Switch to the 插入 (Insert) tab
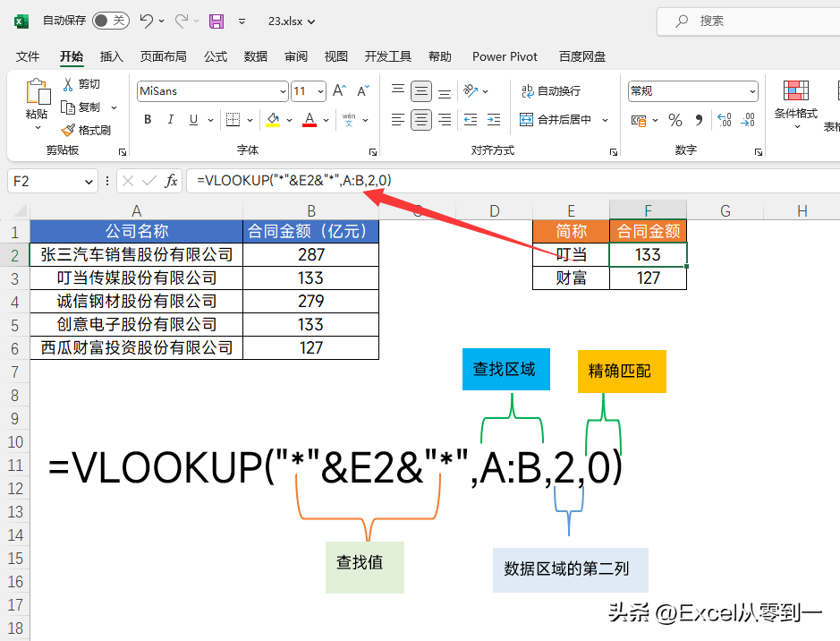The width and height of the screenshot is (840, 641). [112, 56]
